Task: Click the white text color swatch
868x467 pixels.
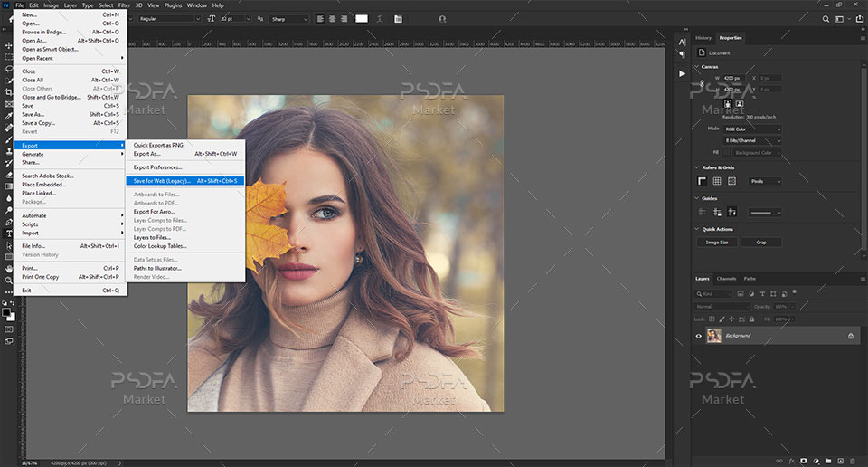Action: point(362,18)
